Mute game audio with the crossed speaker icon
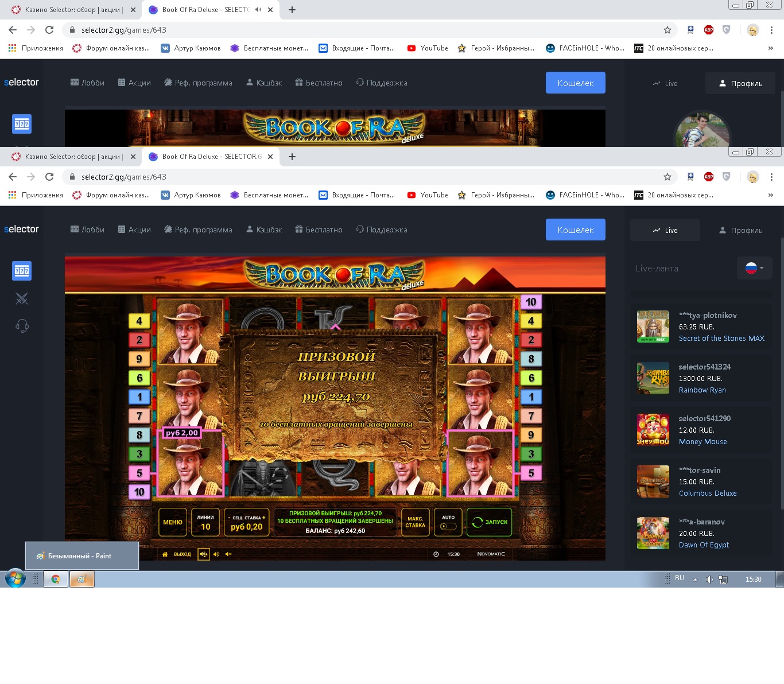 pos(228,554)
